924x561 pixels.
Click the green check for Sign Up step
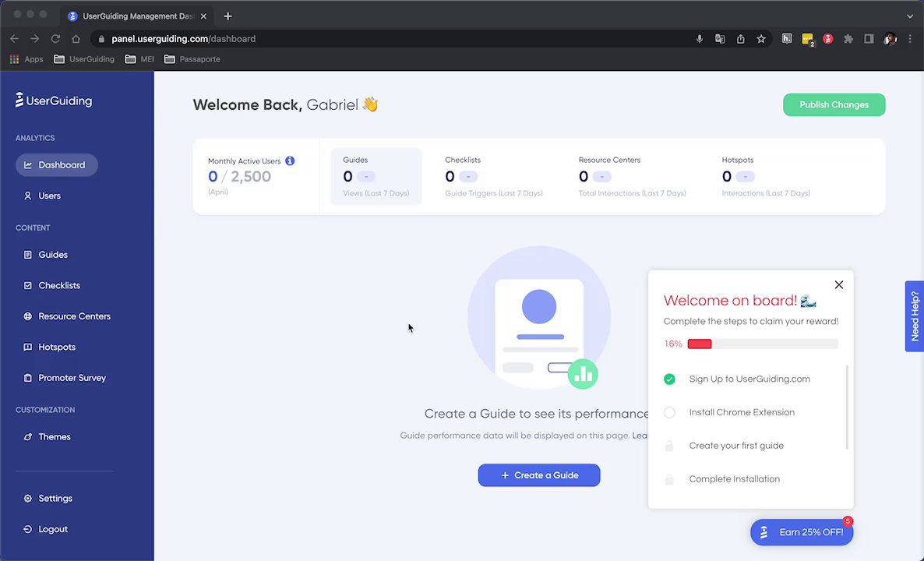click(669, 379)
